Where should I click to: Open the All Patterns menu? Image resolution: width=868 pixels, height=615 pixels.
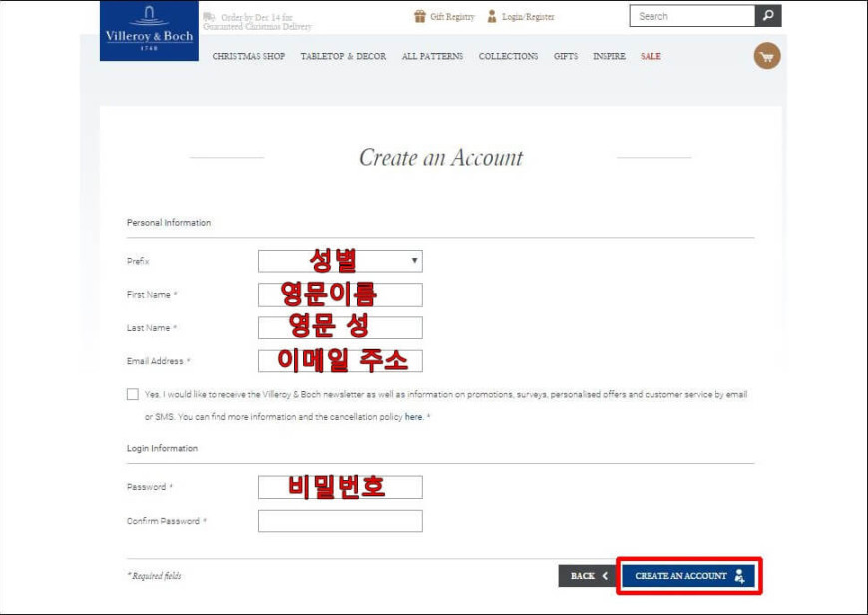432,56
